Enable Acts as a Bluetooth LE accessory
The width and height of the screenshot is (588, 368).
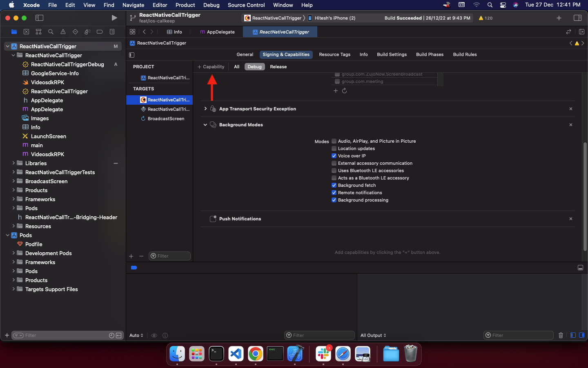(334, 178)
